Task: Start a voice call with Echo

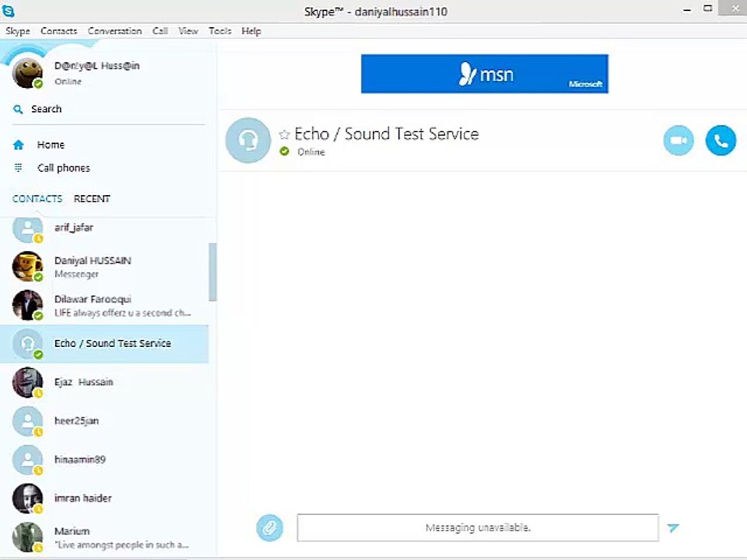Action: click(x=721, y=141)
